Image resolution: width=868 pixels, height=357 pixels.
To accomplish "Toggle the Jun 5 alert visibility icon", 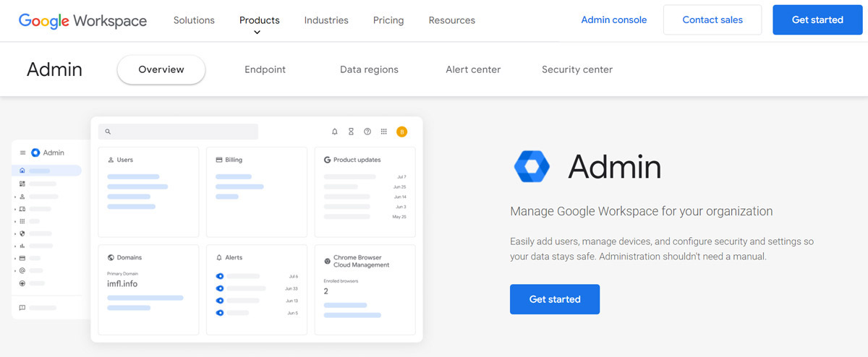I will [220, 313].
